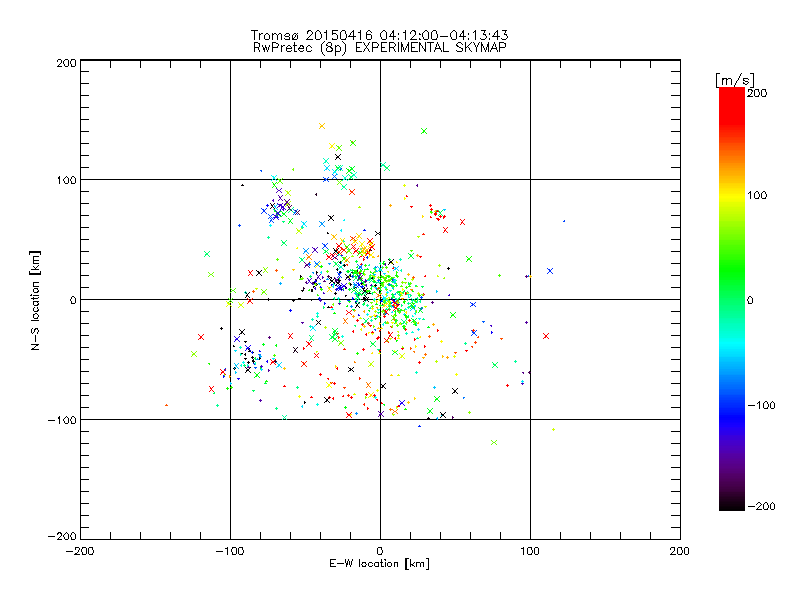The image size is (800, 600).
Task: Click the '[m/s]' colorbar unit label
Action: pos(735,80)
